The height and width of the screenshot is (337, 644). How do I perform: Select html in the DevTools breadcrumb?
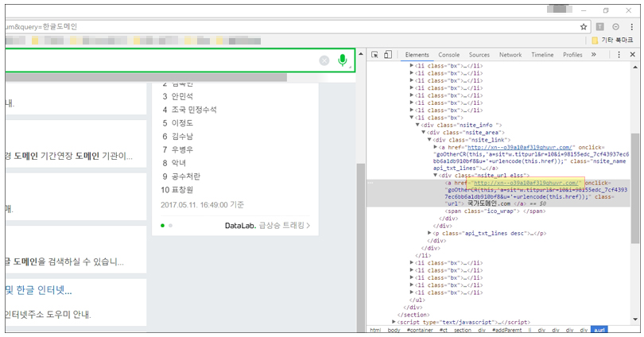pyautogui.click(x=375, y=330)
